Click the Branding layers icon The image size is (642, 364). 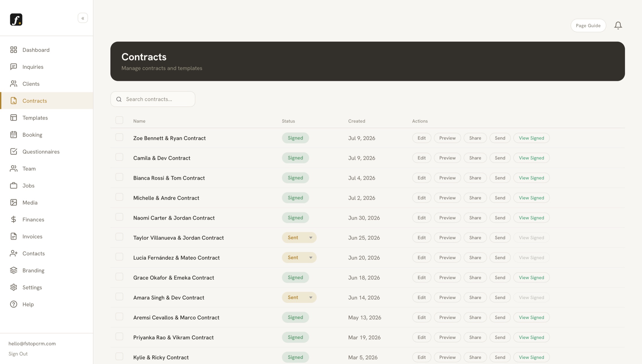(13, 270)
